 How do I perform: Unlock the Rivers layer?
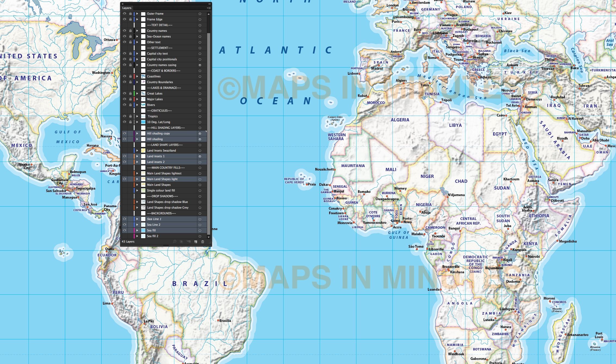130,105
